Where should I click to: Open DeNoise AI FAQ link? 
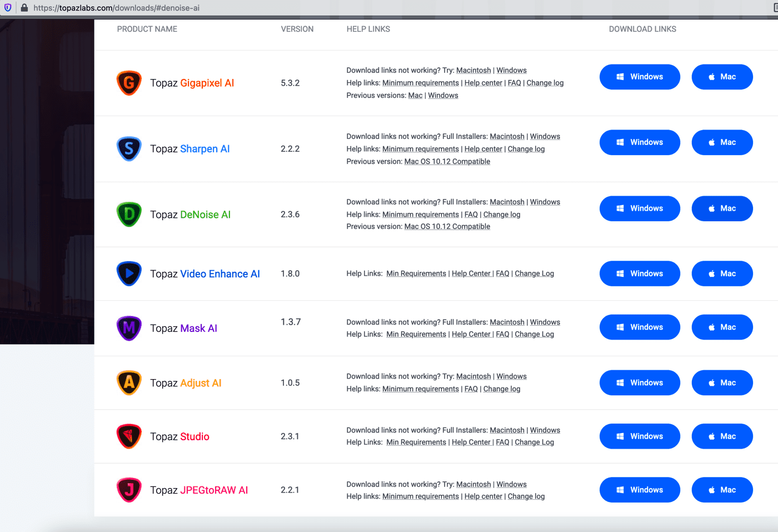471,215
